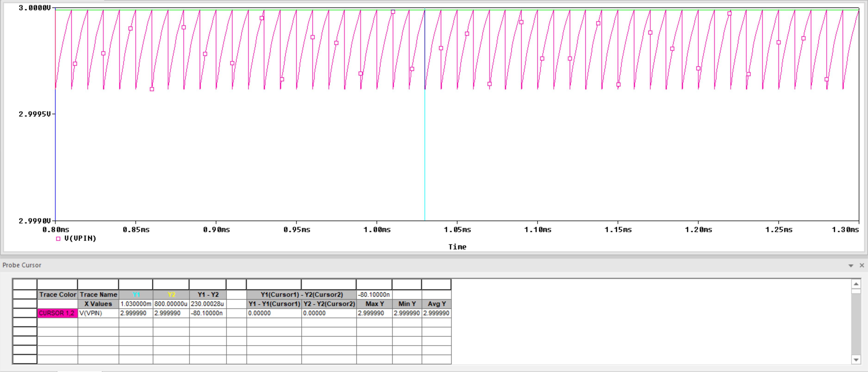Click the 1.00ms x-axis tick label
Image resolution: width=868 pixels, height=372 pixels.
tap(377, 230)
